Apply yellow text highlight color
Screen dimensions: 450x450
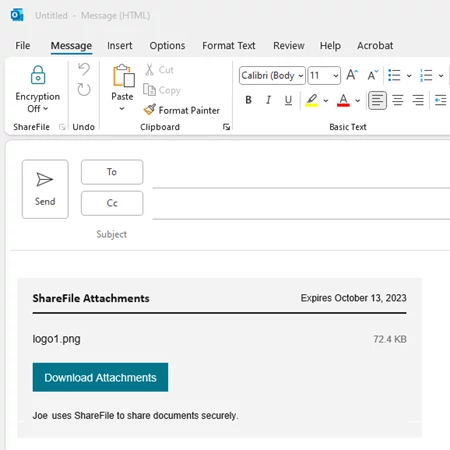(x=311, y=100)
